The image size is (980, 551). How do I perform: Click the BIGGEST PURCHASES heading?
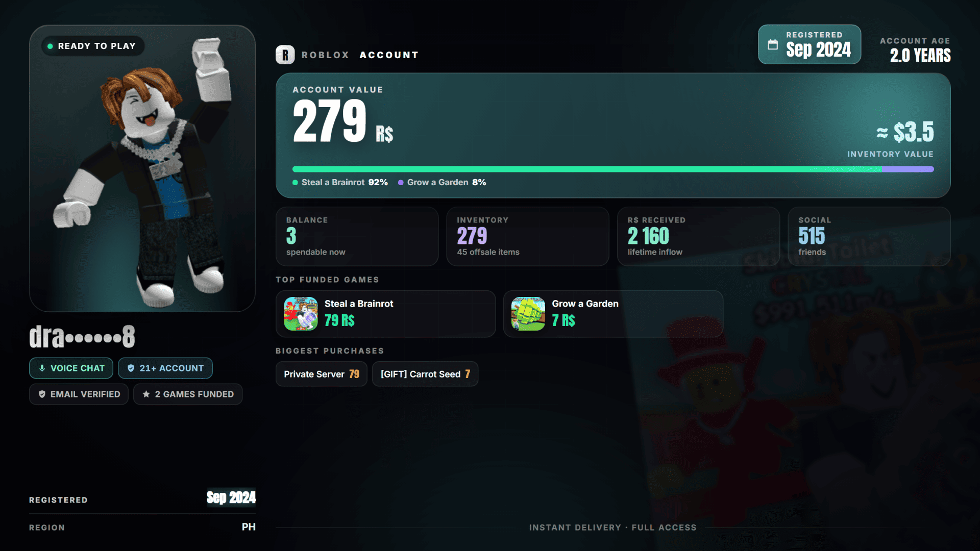(x=330, y=351)
